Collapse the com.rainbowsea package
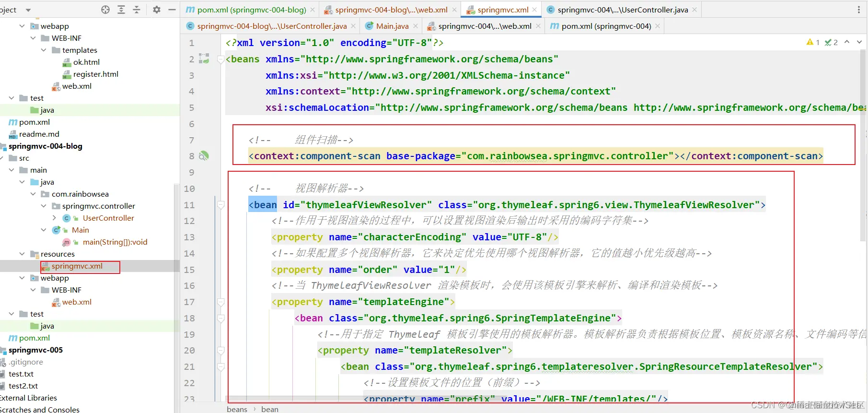The height and width of the screenshot is (413, 868). coord(33,194)
